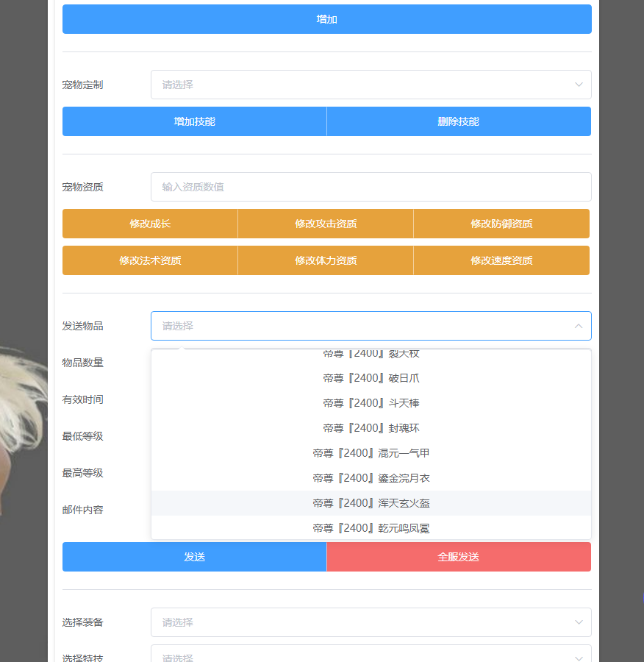This screenshot has height=662, width=644.
Task: Pick 帝尊『2400』乾元鸣凤冕 item
Action: pyautogui.click(x=371, y=527)
